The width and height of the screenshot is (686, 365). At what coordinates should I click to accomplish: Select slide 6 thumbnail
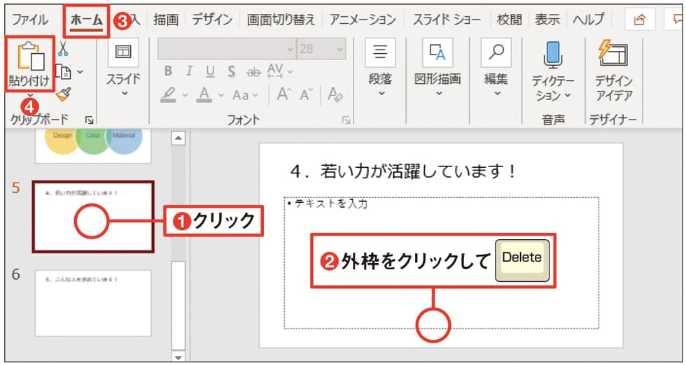(x=93, y=303)
